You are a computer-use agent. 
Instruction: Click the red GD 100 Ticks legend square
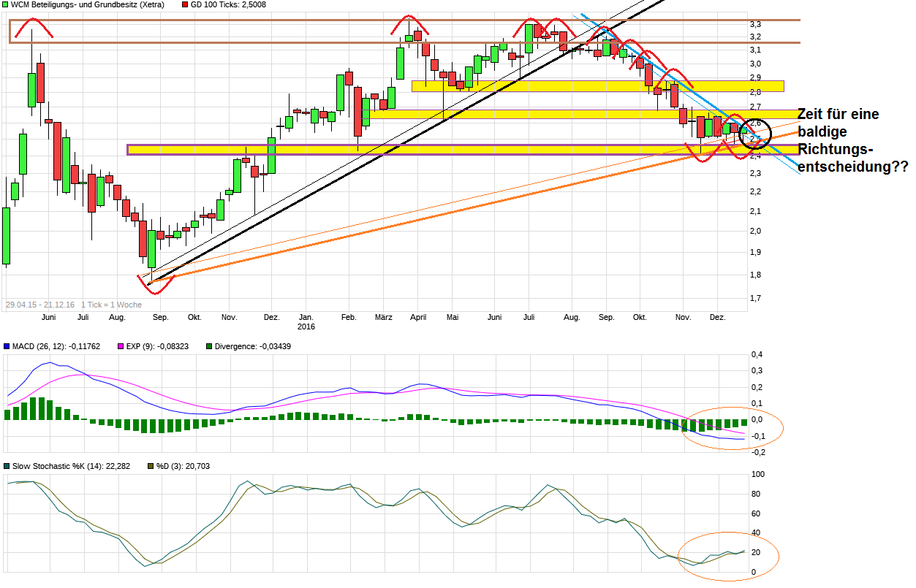coord(184,4)
